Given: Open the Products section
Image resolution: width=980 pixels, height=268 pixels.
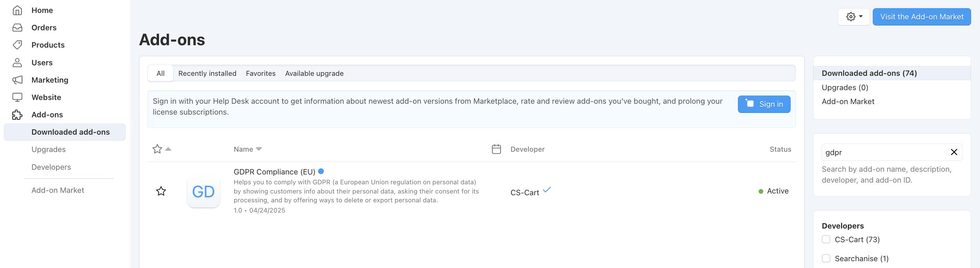Looking at the screenshot, I should click(x=48, y=45).
